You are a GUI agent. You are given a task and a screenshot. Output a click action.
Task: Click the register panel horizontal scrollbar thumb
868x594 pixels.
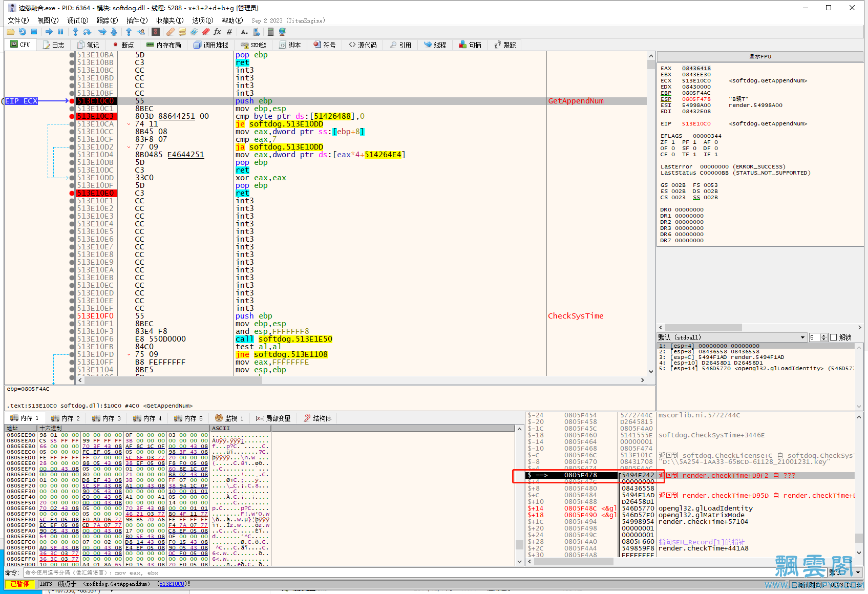[x=703, y=328]
